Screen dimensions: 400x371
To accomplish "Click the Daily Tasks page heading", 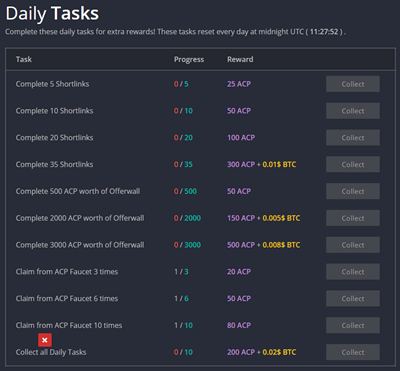I will tap(52, 14).
